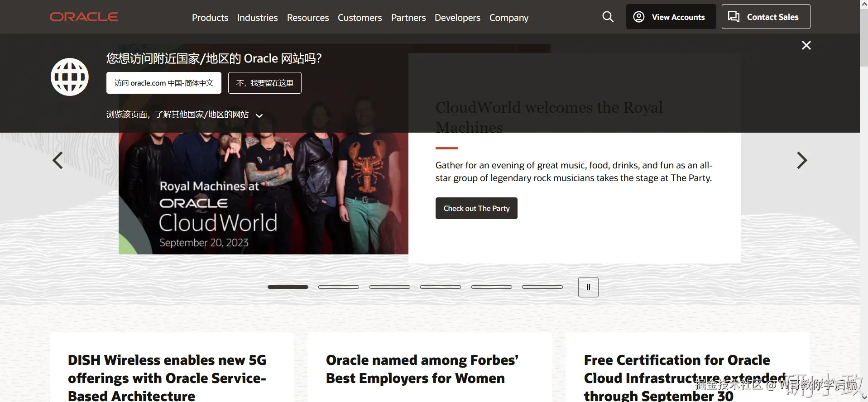
Task: Open DISH Wireless 5G offerings article
Action: (x=167, y=378)
